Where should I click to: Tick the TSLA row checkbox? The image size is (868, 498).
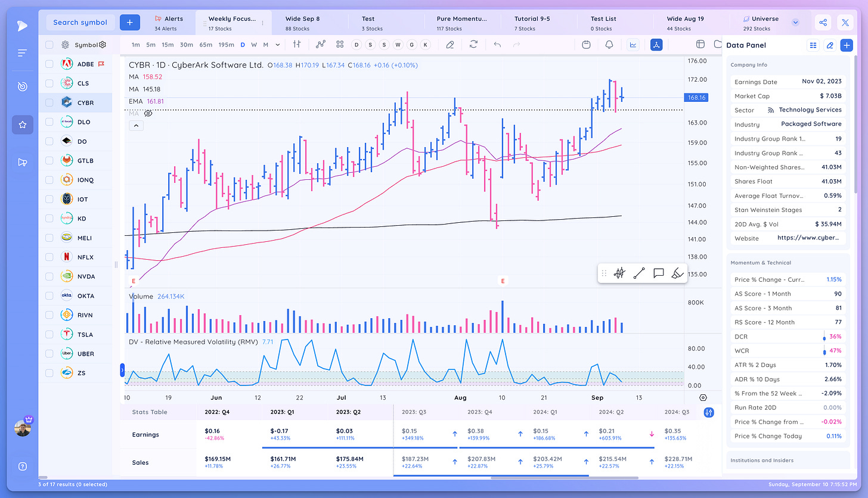click(x=49, y=334)
